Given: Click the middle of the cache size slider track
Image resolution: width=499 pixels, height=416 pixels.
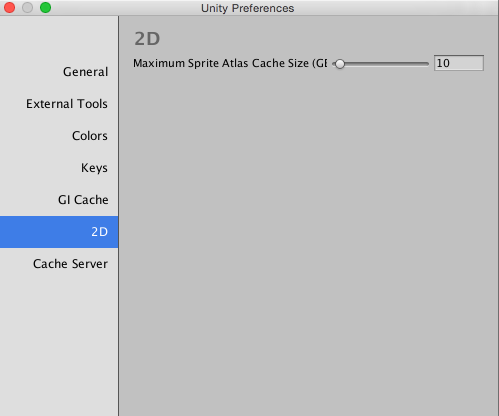Looking at the screenshot, I should tap(381, 64).
